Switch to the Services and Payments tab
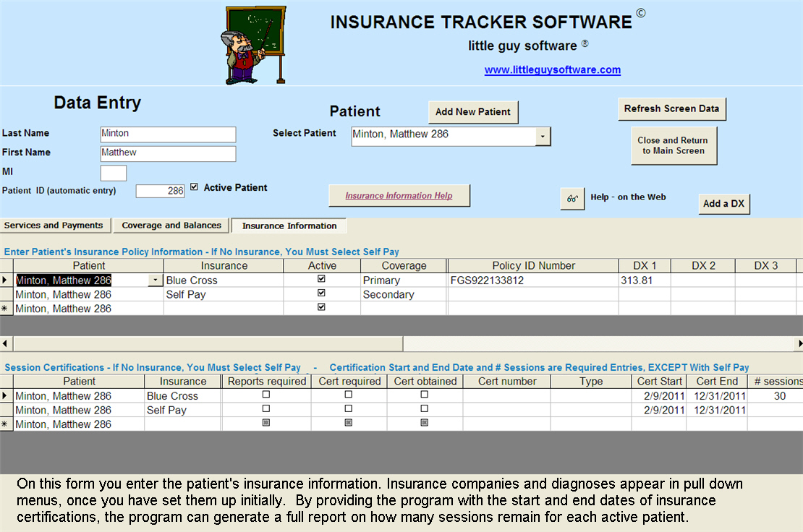 click(55, 225)
